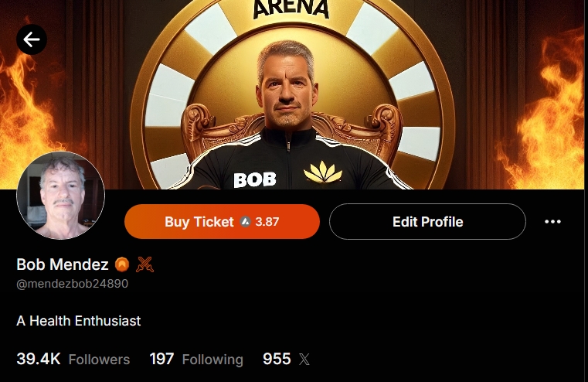Click the X logo next to 955
This screenshot has height=382, width=588.
[x=304, y=360]
